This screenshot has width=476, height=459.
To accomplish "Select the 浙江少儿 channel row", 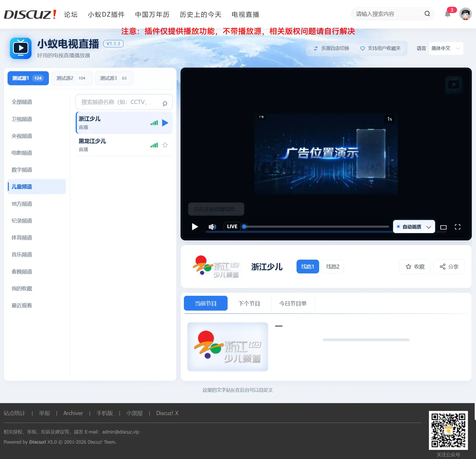I will click(124, 123).
